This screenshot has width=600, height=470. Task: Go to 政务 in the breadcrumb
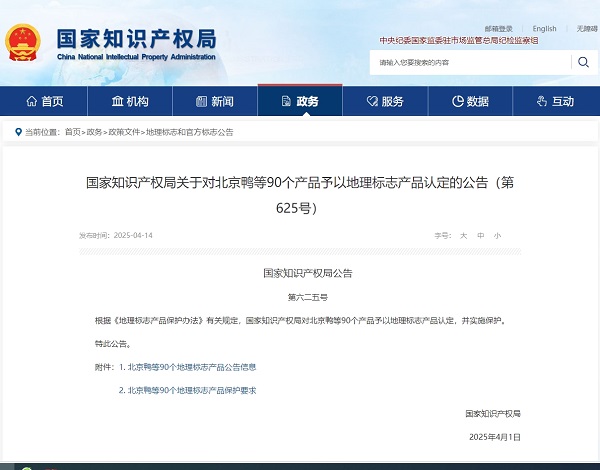[x=95, y=132]
